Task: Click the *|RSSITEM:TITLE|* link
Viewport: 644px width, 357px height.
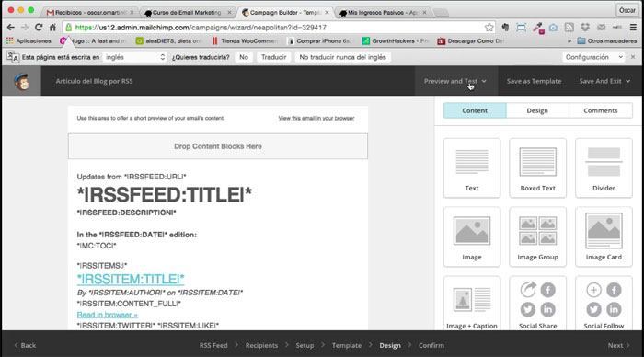Action: pyautogui.click(x=131, y=279)
